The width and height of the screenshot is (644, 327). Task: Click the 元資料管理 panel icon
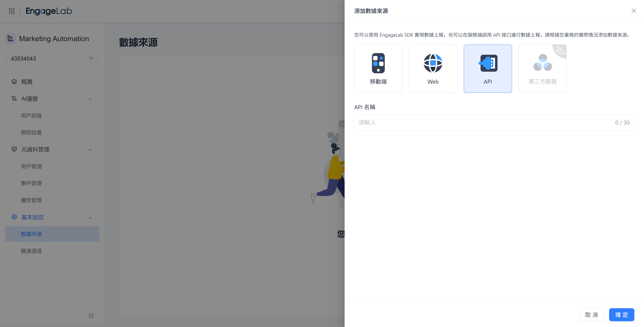point(14,149)
